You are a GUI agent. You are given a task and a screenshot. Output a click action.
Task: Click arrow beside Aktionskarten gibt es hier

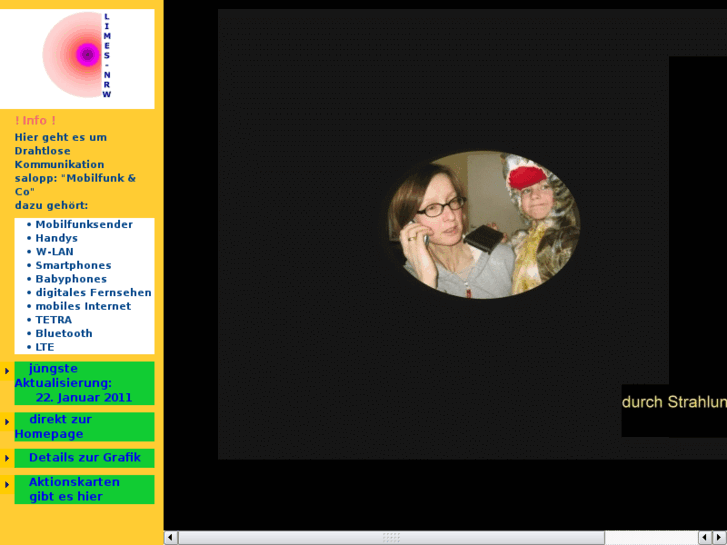pos(7,485)
